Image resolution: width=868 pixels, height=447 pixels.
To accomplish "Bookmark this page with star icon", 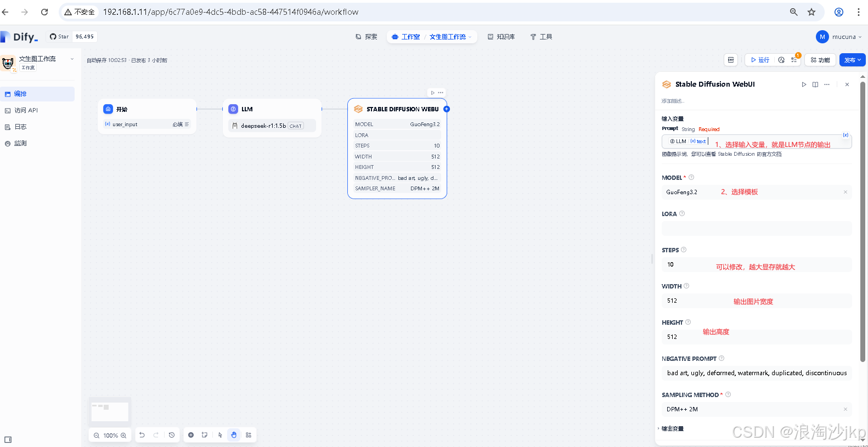I will (811, 12).
